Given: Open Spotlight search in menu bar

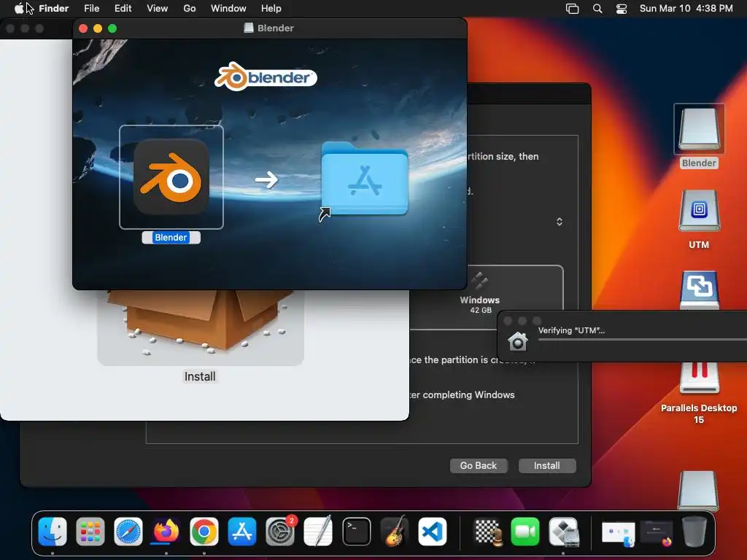Looking at the screenshot, I should [597, 9].
